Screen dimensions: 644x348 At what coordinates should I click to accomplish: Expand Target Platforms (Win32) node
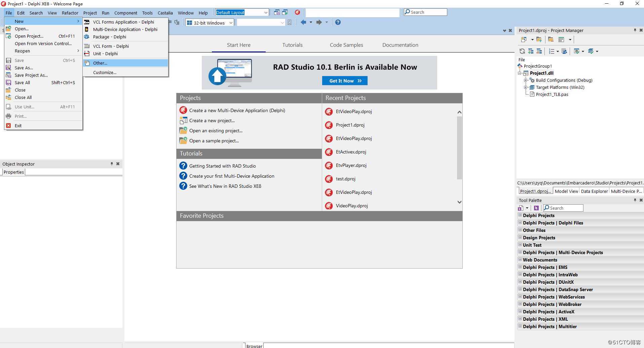coord(525,87)
